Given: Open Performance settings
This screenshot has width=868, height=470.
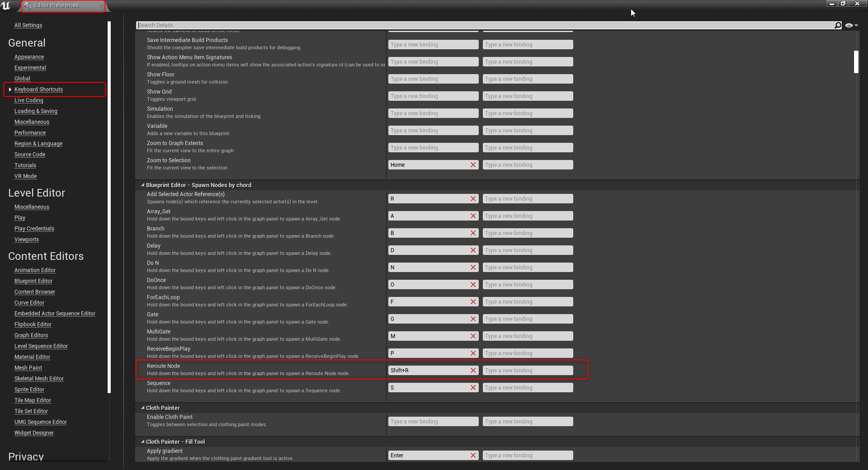Looking at the screenshot, I should 30,133.
